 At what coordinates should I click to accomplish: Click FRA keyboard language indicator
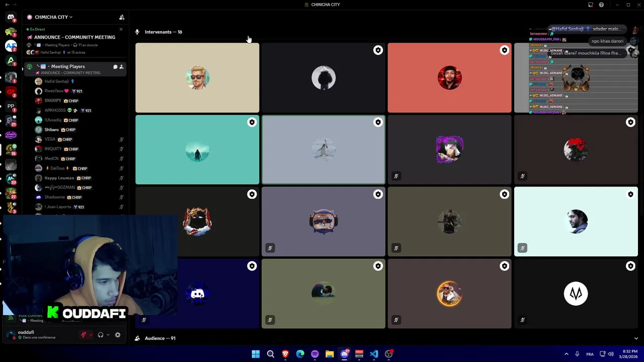[590, 354]
